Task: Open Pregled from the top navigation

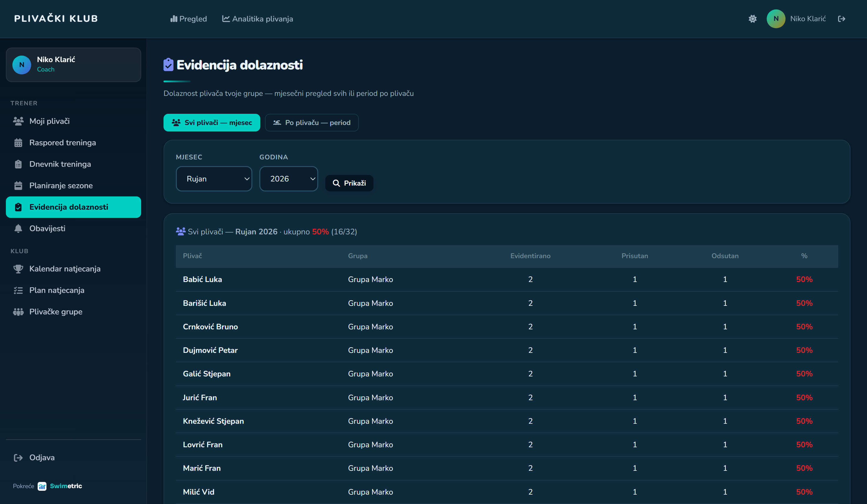Action: click(x=189, y=19)
